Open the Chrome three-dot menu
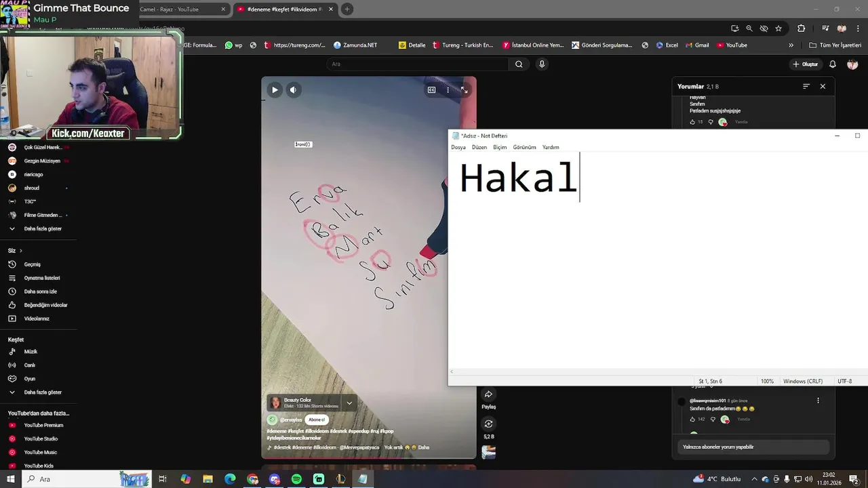This screenshot has height=488, width=868. tap(858, 28)
